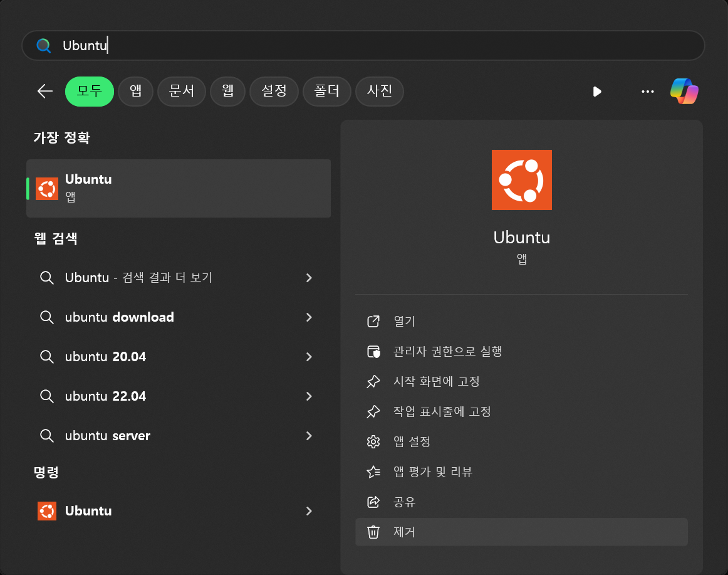The image size is (728, 575).
Task: Click magnifier icon beside 'ubuntu 20.04'
Action: [47, 357]
